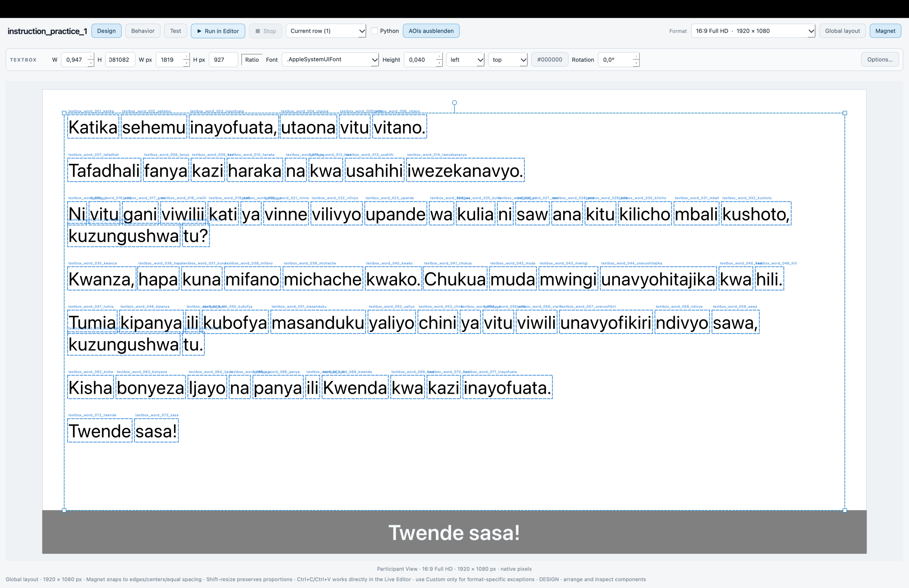Select the word box 'bonyeza'

tap(151, 387)
